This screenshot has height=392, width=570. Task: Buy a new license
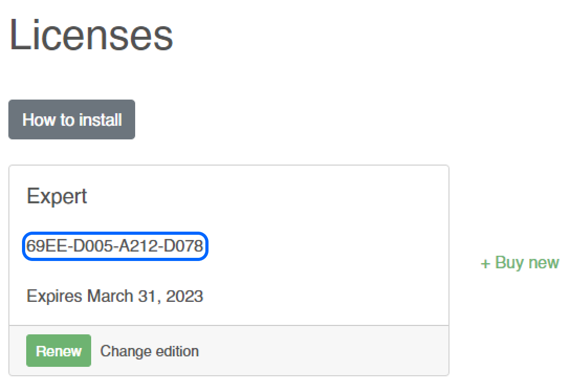[520, 263]
